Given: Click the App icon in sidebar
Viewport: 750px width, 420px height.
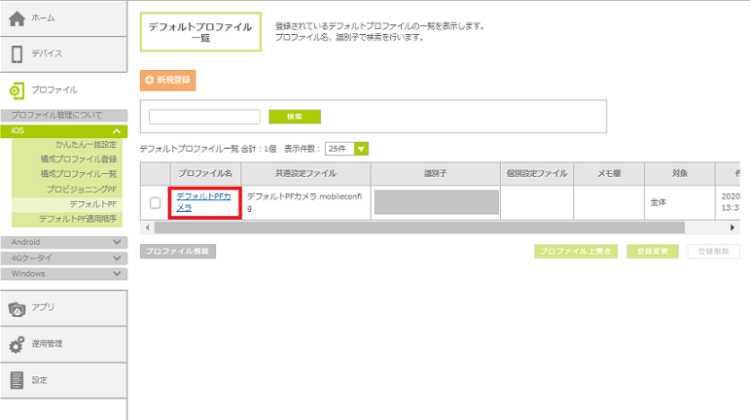Looking at the screenshot, I should click(x=17, y=307).
